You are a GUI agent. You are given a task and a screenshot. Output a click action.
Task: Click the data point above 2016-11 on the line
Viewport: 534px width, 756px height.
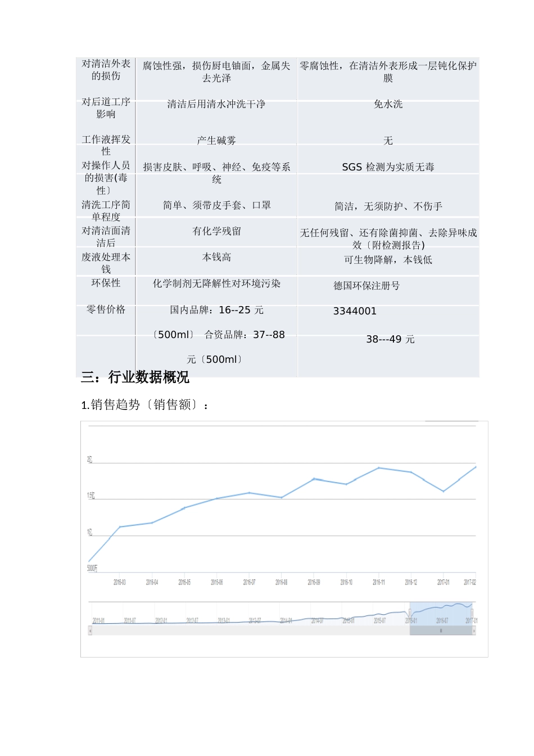(x=379, y=467)
